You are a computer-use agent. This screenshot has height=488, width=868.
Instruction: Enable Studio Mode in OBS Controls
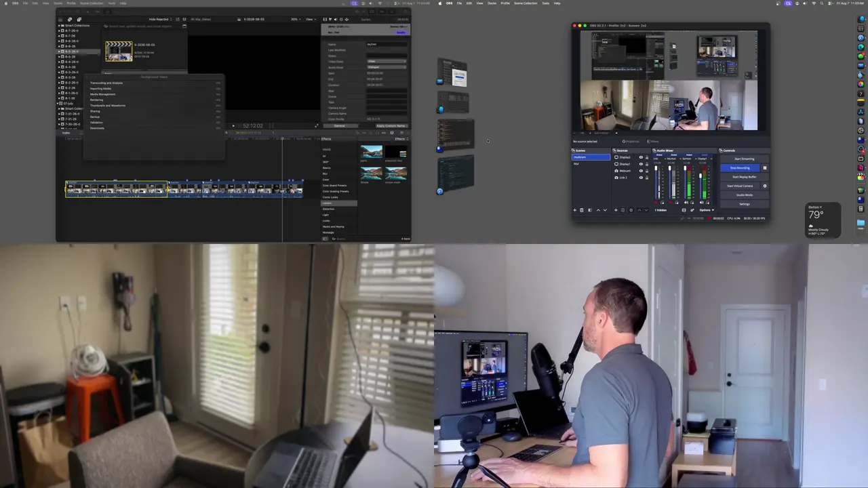click(x=745, y=195)
